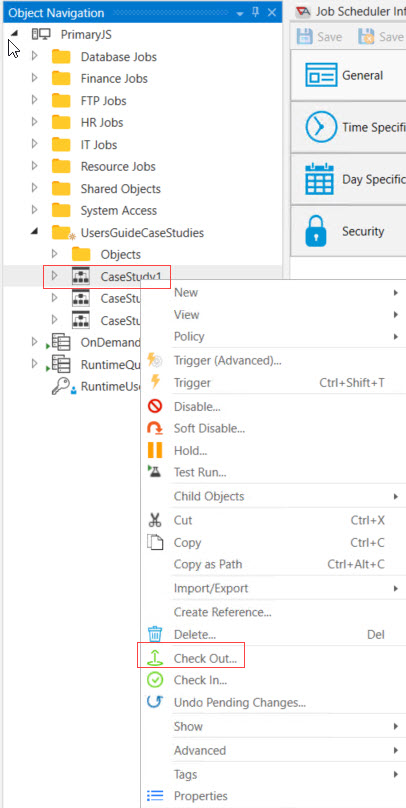Pin the Object Navigation panel
The width and height of the screenshot is (406, 808).
coord(256,12)
